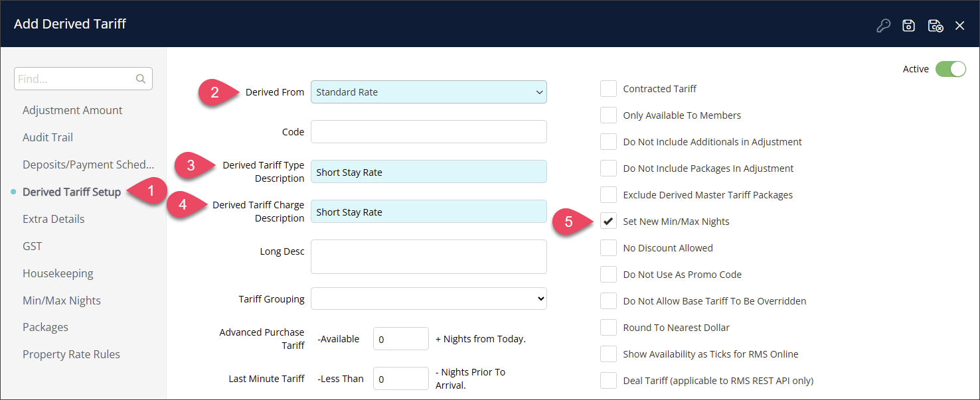Screen dimensions: 980x400
Task: Open the Adjustment Amount section
Action: point(72,110)
